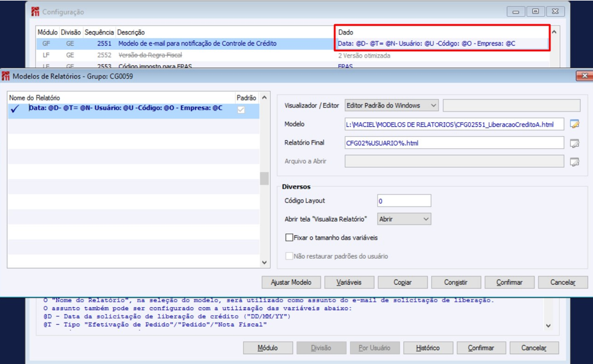Click the empty field beside Visualizador dropdown
This screenshot has width=593, height=364.
click(x=511, y=105)
